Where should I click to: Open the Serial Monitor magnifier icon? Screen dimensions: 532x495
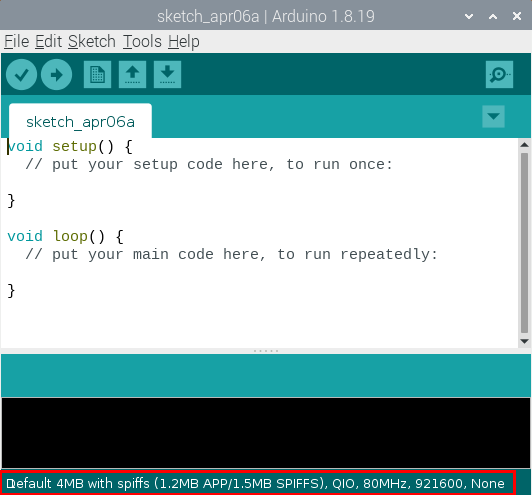tap(499, 74)
